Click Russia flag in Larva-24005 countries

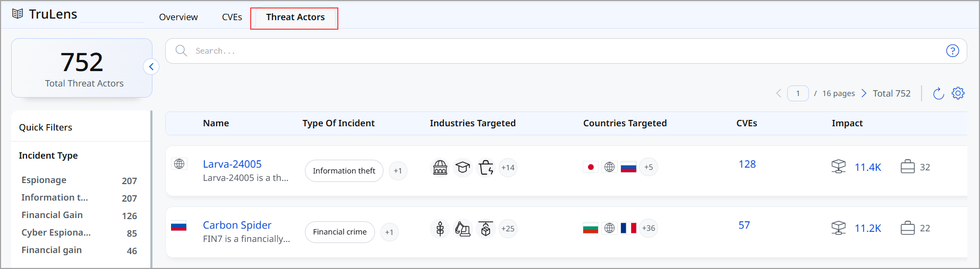tap(628, 167)
